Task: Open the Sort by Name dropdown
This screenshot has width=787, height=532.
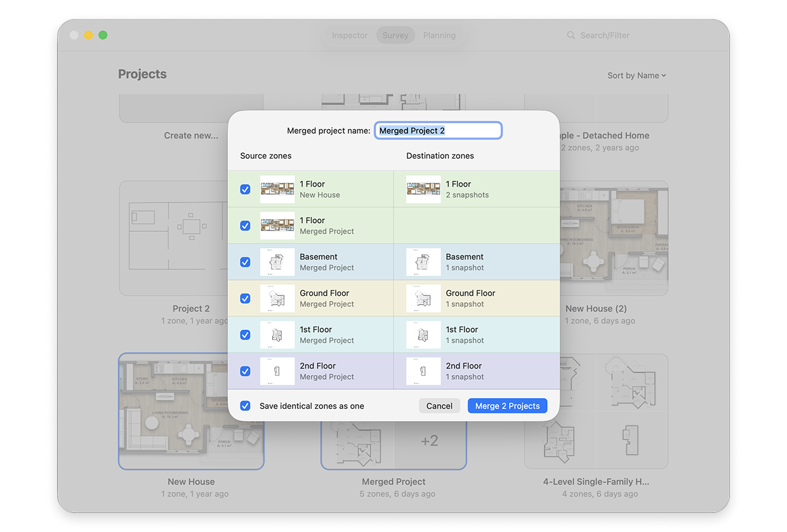Action: click(x=637, y=76)
